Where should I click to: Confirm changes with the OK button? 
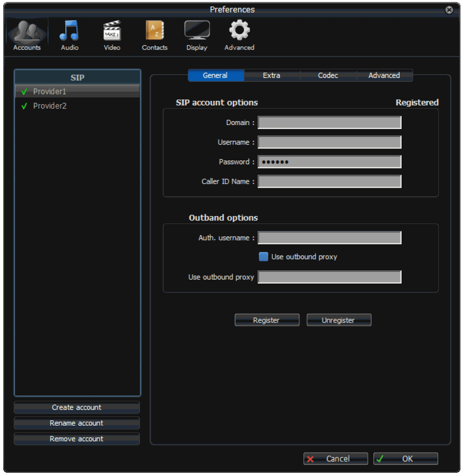[x=406, y=459]
